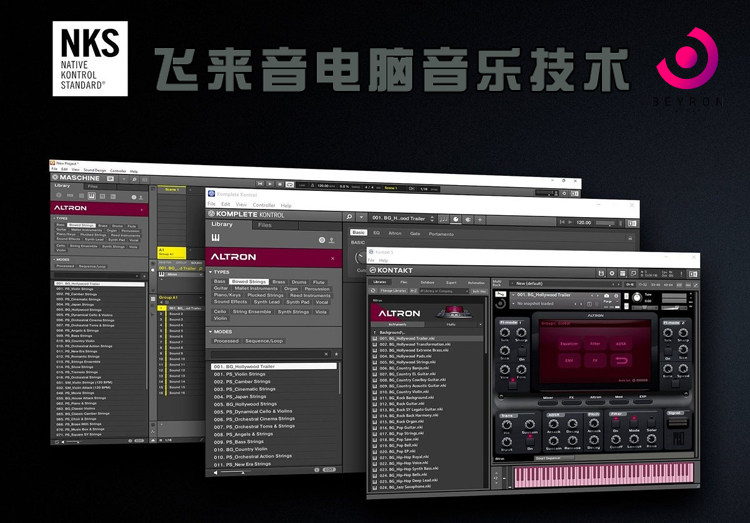The height and width of the screenshot is (523, 750).
Task: Click the rack view icon in Kontakt header
Action: click(623, 273)
